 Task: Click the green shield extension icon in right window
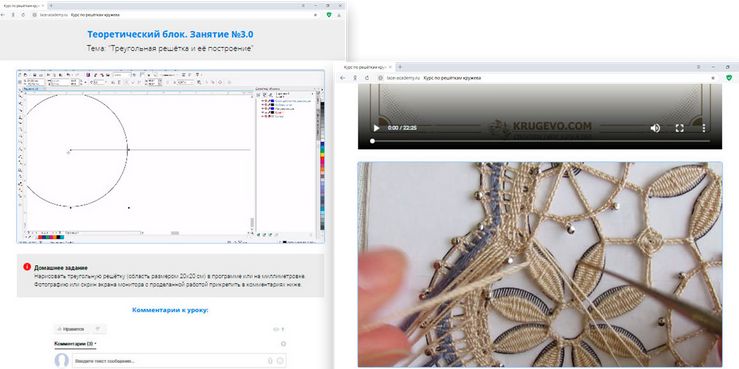(729, 78)
